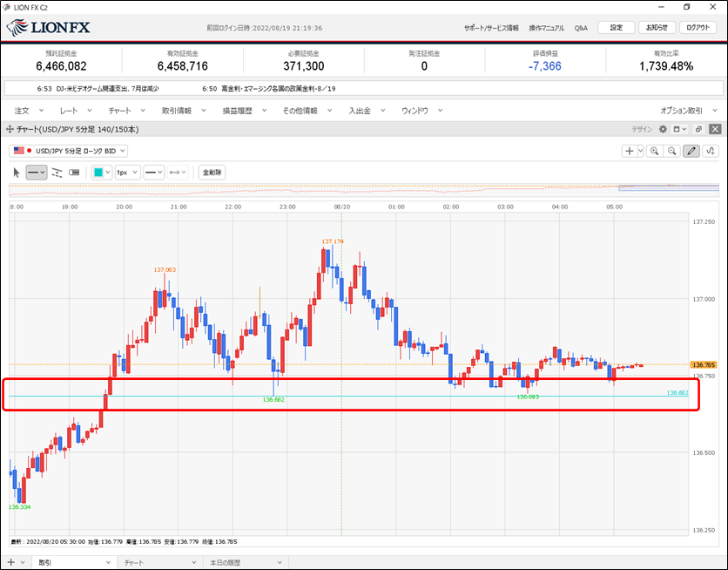728x570 pixels.
Task: Open the チャート menu in menu bar
Action: pos(127,111)
